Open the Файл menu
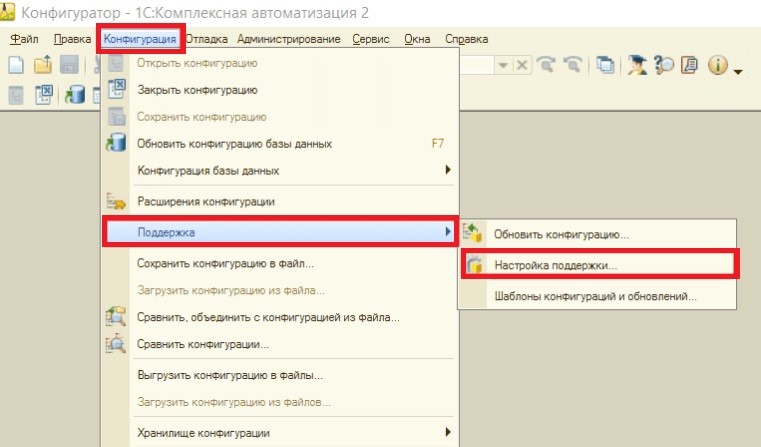 (24, 39)
